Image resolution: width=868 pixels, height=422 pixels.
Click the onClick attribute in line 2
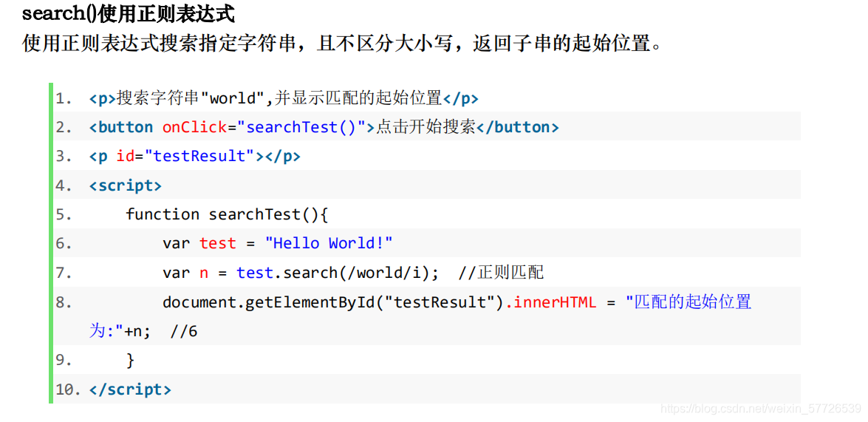[x=195, y=127]
